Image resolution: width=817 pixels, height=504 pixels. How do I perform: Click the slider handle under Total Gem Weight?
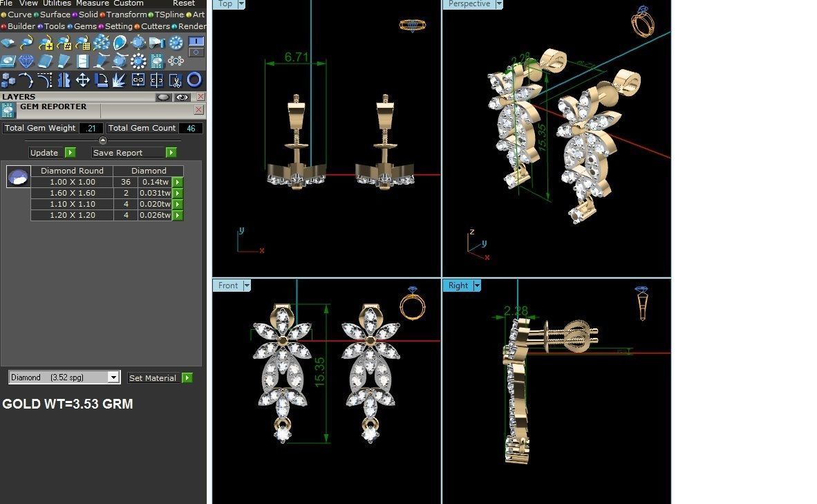pyautogui.click(x=103, y=140)
